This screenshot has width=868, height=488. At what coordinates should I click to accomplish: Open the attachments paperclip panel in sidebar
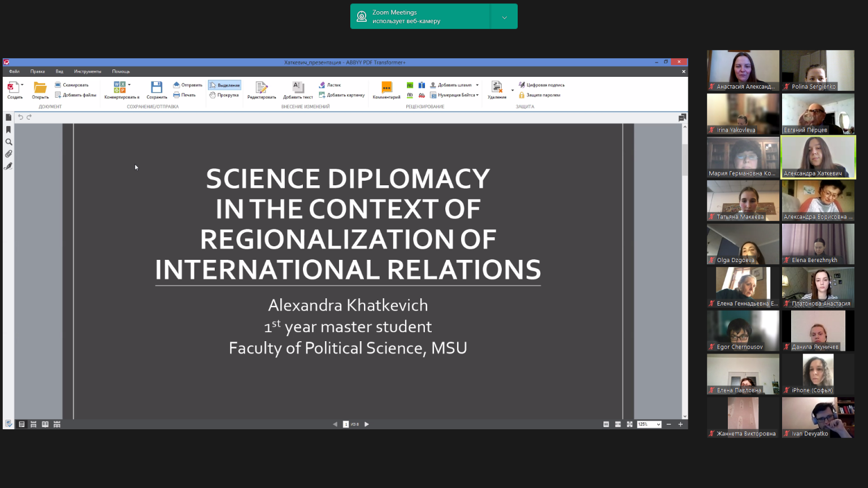point(8,154)
